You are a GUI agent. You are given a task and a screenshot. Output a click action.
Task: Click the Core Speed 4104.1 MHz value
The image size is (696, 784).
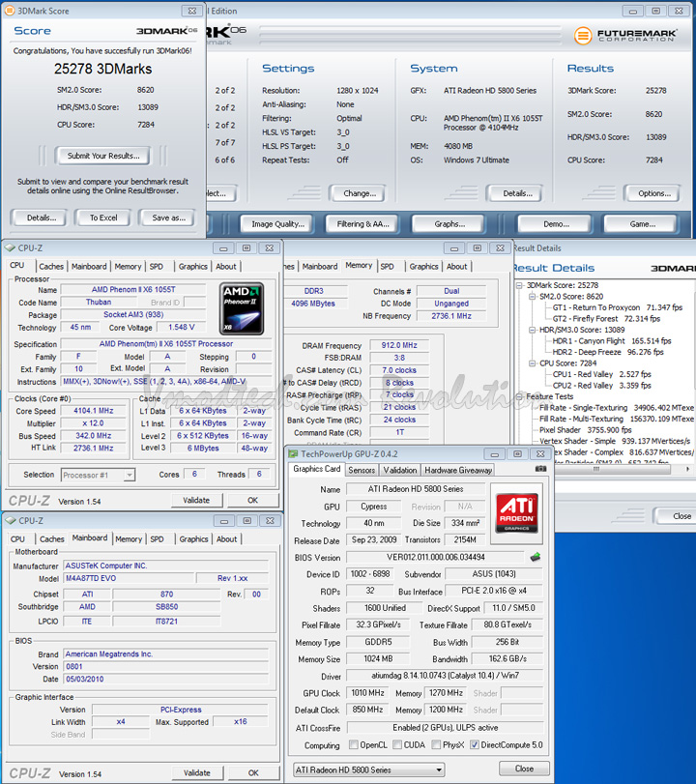(x=94, y=411)
